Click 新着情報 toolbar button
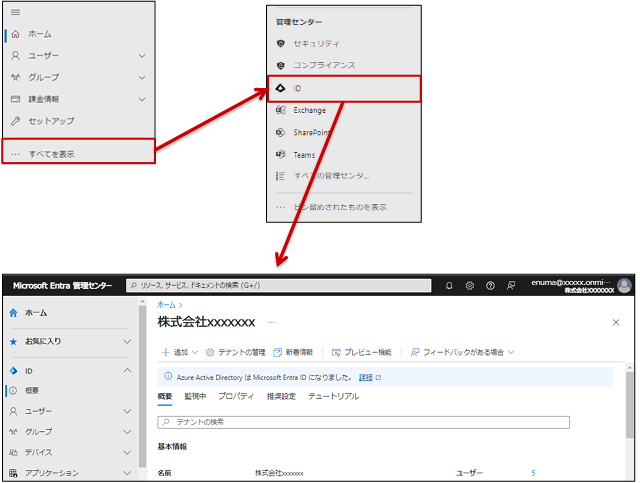Viewport: 640px width, 483px height. (x=293, y=352)
